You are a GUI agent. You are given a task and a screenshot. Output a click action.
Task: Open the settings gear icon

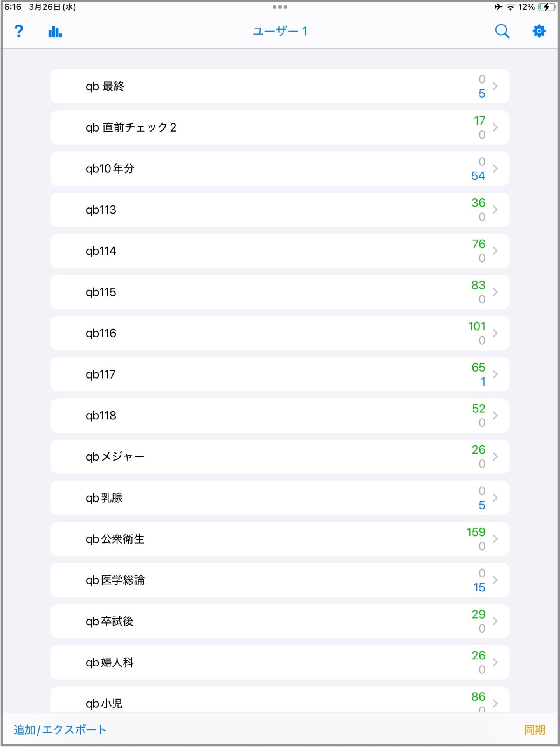[539, 31]
